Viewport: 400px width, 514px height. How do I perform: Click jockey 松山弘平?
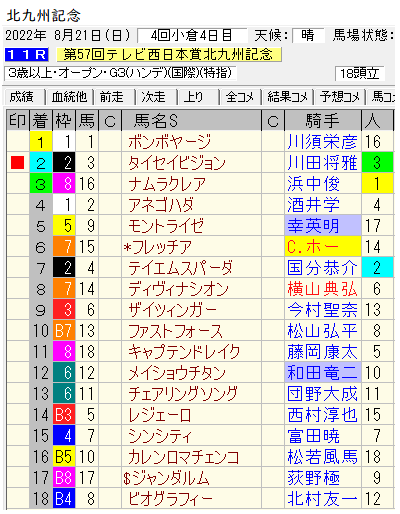click(322, 331)
